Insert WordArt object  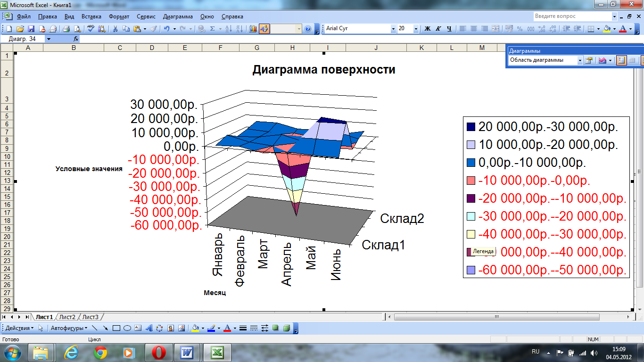149,328
